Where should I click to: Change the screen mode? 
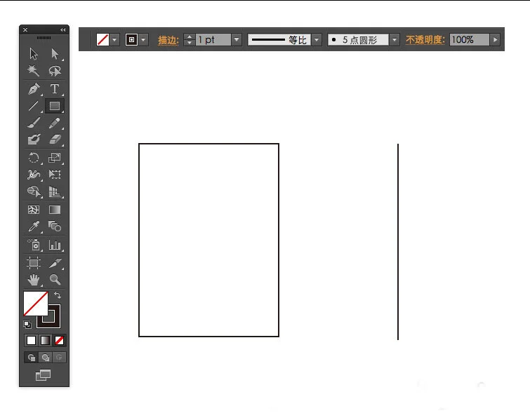44,374
